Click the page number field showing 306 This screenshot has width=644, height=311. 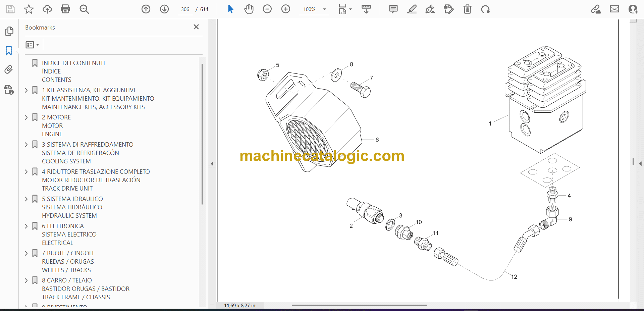pyautogui.click(x=185, y=9)
